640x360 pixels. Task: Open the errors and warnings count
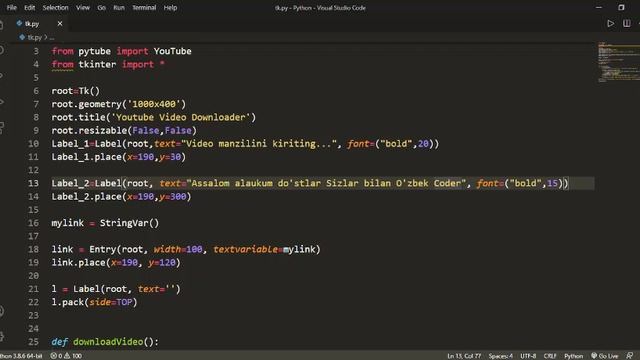[x=66, y=356]
